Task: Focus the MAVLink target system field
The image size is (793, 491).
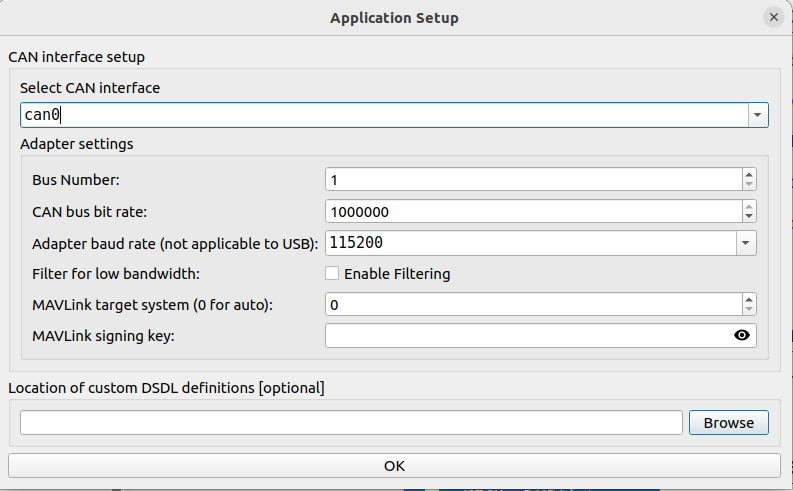Action: tap(532, 305)
